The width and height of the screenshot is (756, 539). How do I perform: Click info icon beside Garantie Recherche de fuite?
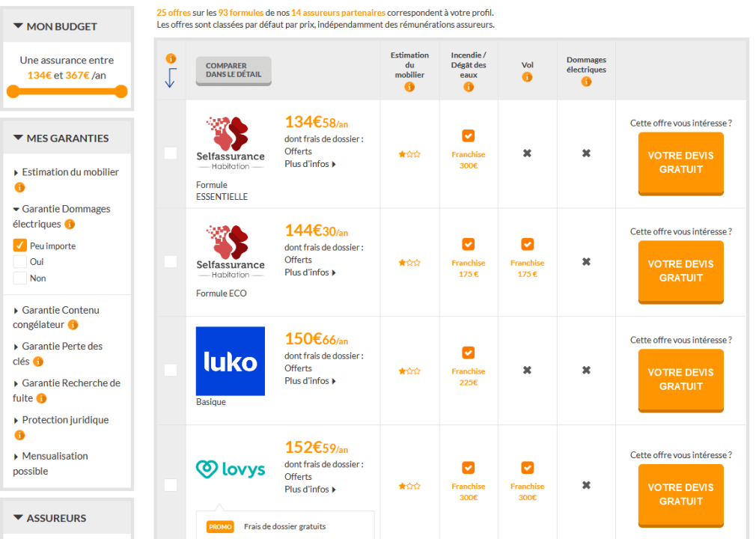[x=41, y=398]
